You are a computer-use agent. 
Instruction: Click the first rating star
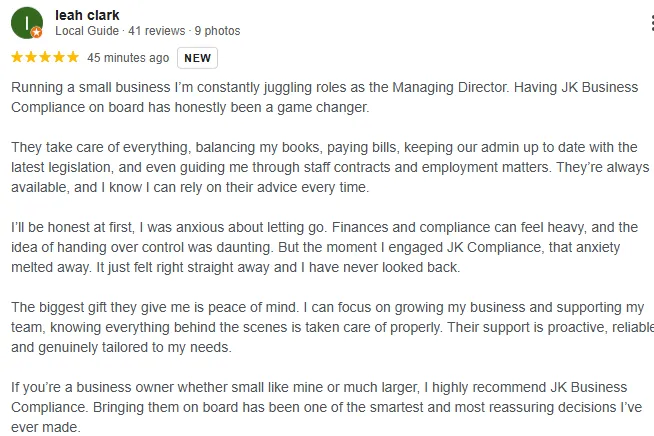(17, 58)
